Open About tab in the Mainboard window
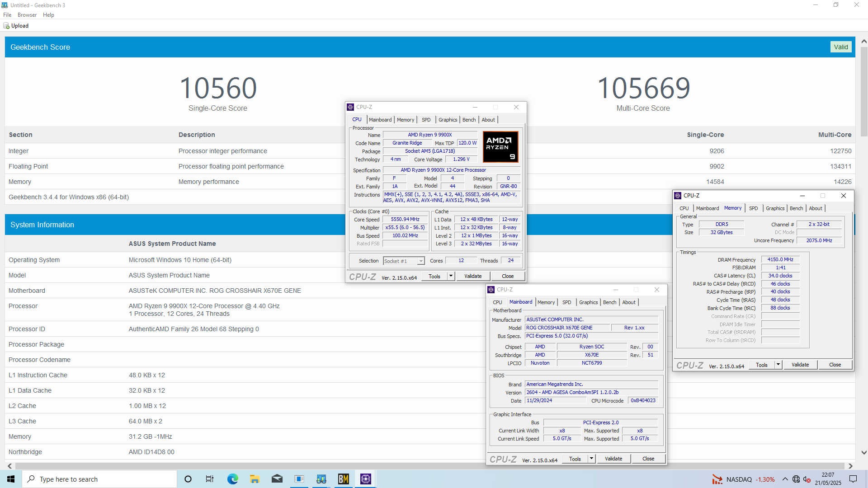The image size is (868, 488). 629,302
